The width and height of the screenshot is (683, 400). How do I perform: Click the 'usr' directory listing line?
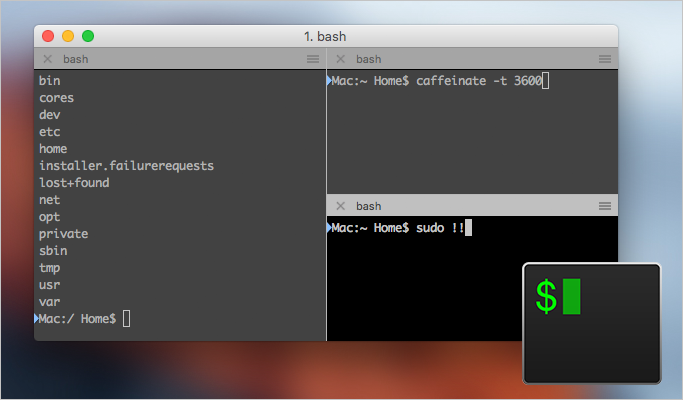click(x=50, y=285)
